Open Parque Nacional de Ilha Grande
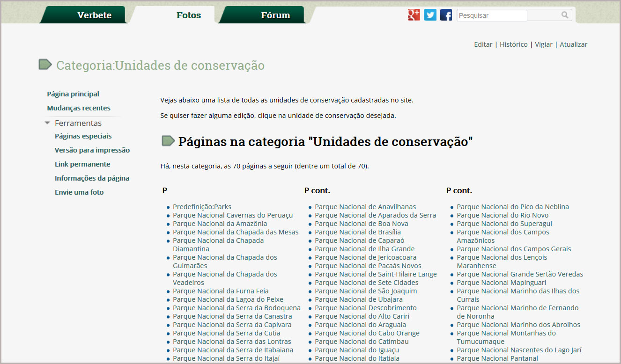This screenshot has width=621, height=364. point(364,249)
